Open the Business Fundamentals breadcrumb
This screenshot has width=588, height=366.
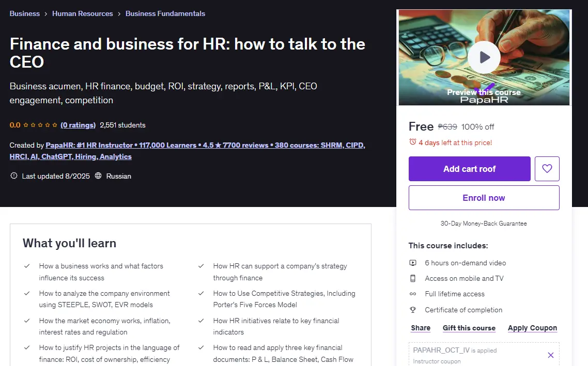point(165,13)
